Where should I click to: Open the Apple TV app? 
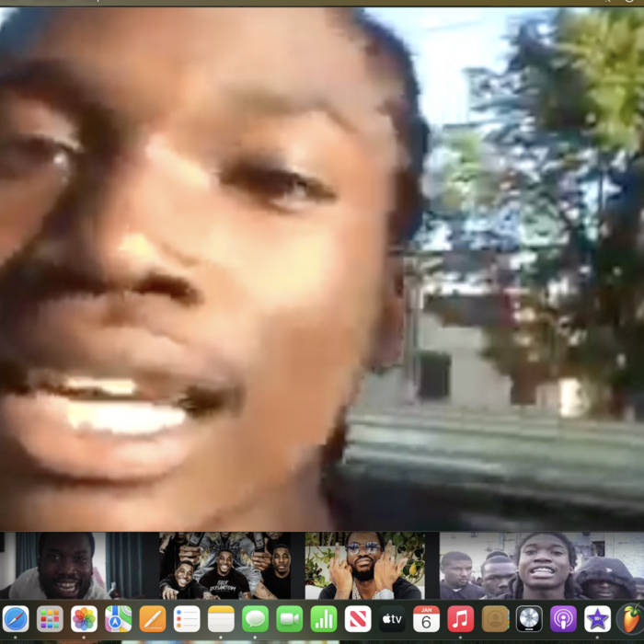pyautogui.click(x=392, y=618)
